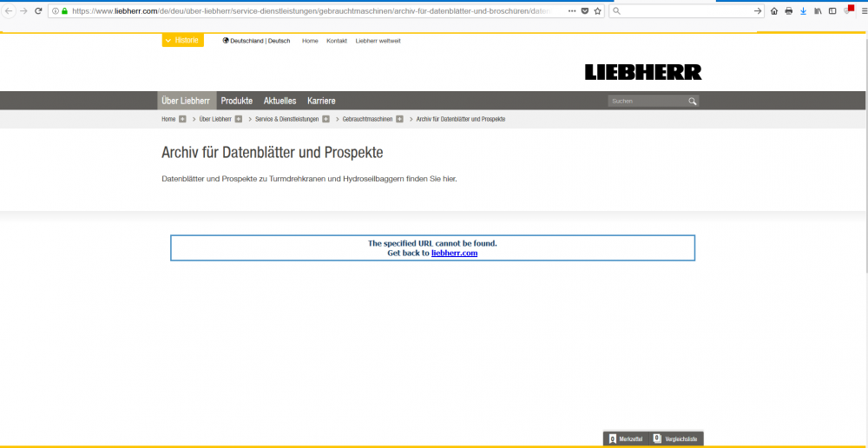Image resolution: width=868 pixels, height=448 pixels.
Task: Go to Gebrauchtmaschinen breadcrumb link
Action: pyautogui.click(x=367, y=119)
